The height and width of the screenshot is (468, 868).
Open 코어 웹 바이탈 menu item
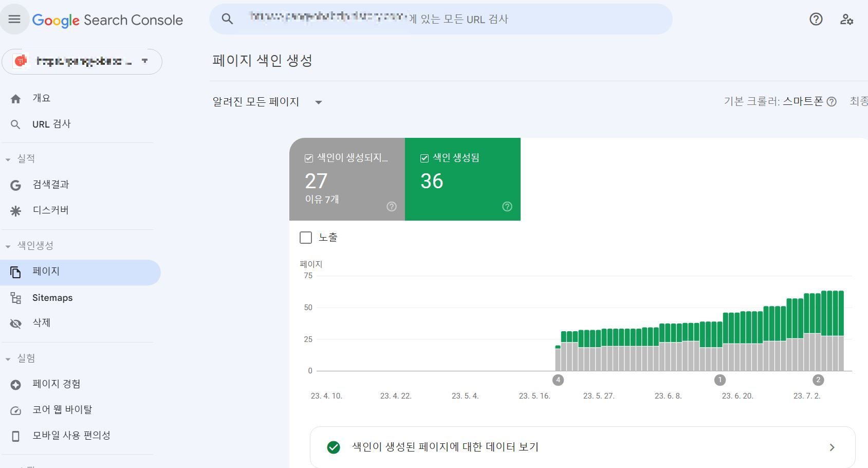(x=80, y=410)
